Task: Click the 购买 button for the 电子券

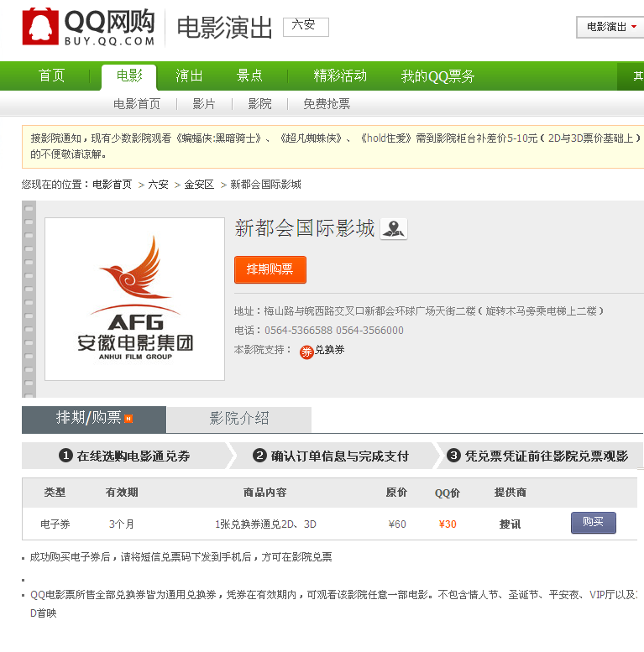Action: [594, 523]
